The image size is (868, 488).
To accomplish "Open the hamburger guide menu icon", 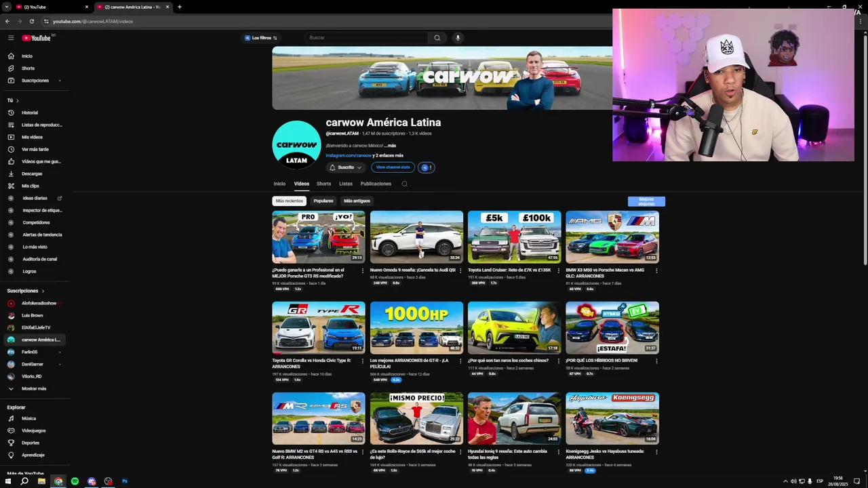I will pos(11,38).
